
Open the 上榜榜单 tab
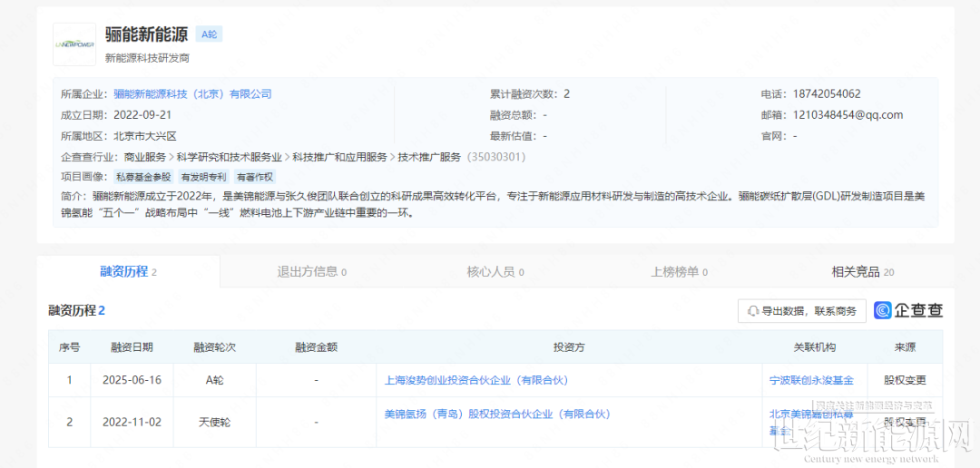point(679,272)
